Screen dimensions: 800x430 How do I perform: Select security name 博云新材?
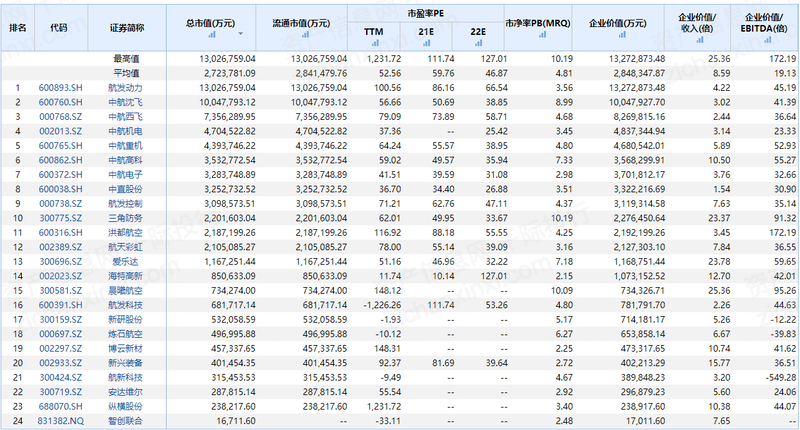[x=126, y=348]
